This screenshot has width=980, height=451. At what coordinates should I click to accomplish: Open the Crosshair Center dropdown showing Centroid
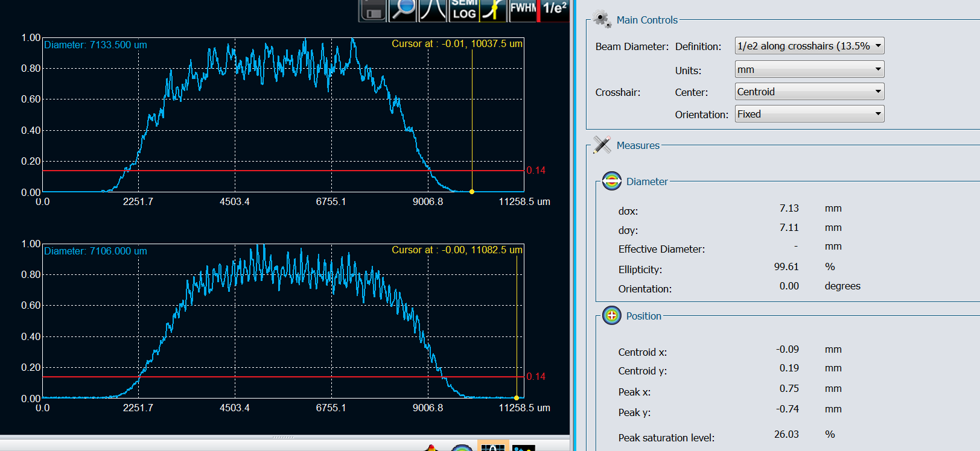(x=809, y=92)
